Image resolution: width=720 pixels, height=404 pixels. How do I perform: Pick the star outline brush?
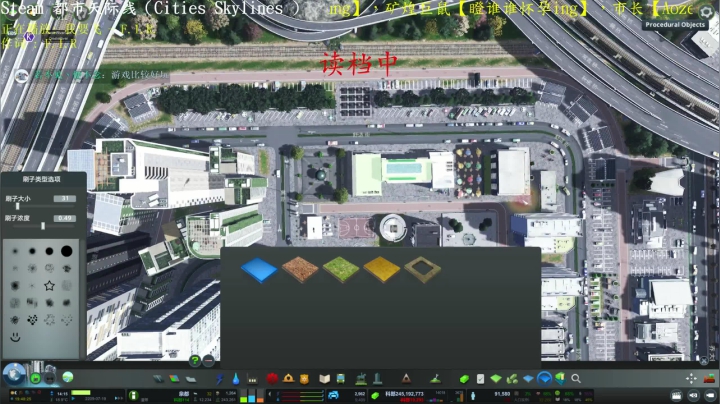coord(49,286)
